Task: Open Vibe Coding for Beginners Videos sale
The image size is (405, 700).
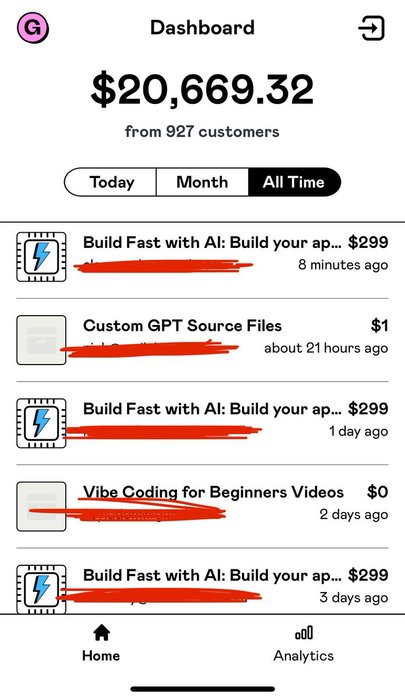Action: point(202,506)
